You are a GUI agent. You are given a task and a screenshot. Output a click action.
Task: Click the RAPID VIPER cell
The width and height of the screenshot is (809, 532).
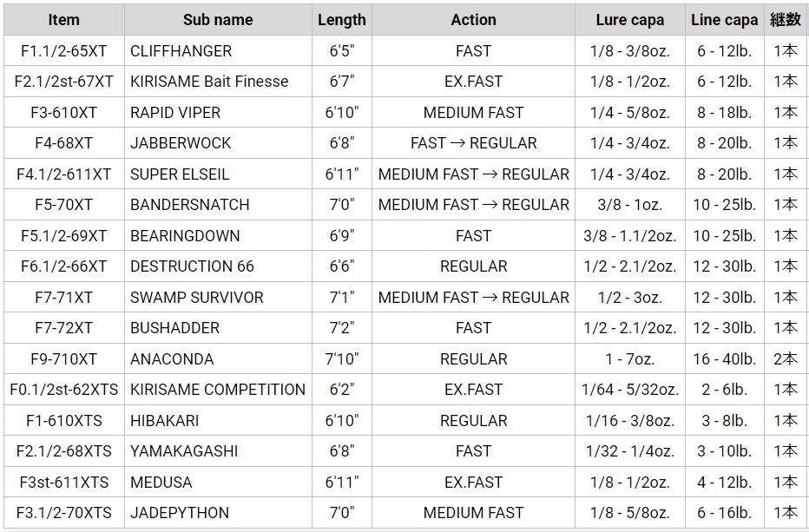218,112
